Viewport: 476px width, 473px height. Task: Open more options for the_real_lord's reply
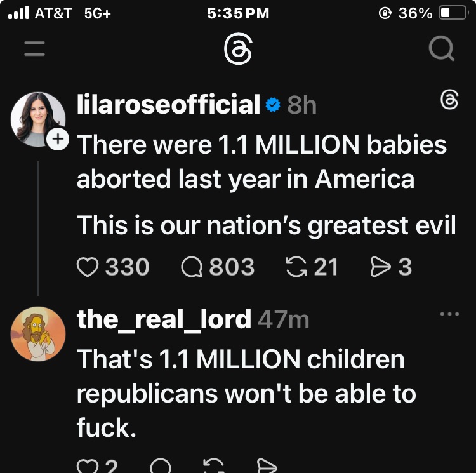[x=449, y=314]
